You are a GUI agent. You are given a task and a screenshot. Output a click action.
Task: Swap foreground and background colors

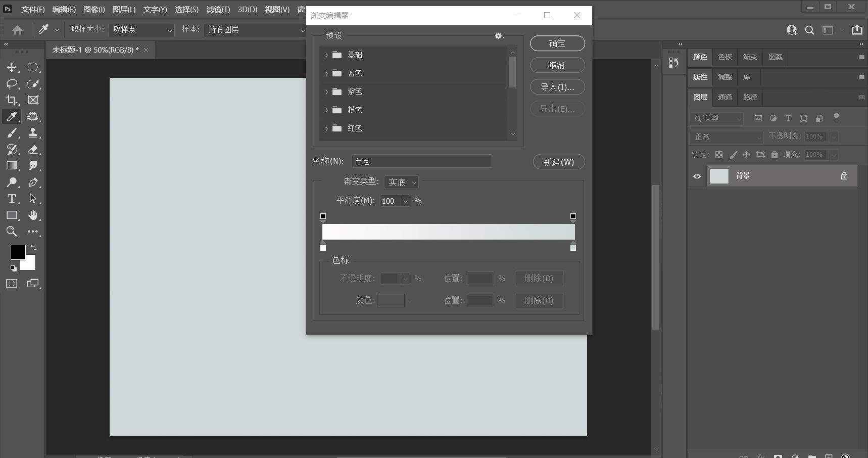(x=33, y=248)
